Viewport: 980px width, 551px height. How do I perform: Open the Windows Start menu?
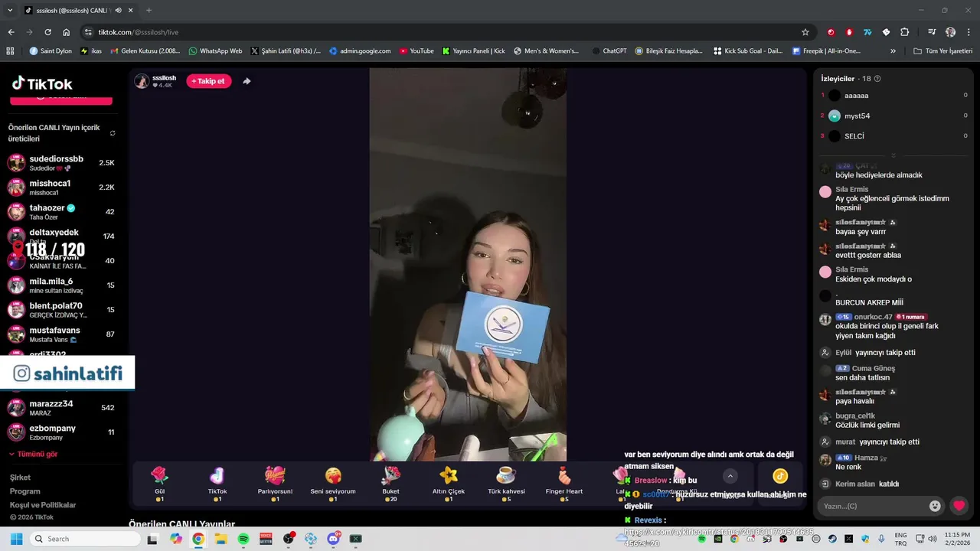coord(16,539)
